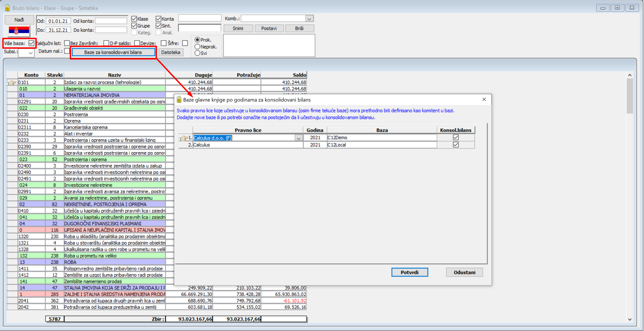This screenshot has width=644, height=331.
Task: Uncheck the Više baza checkbox
Action: [x=31, y=43]
